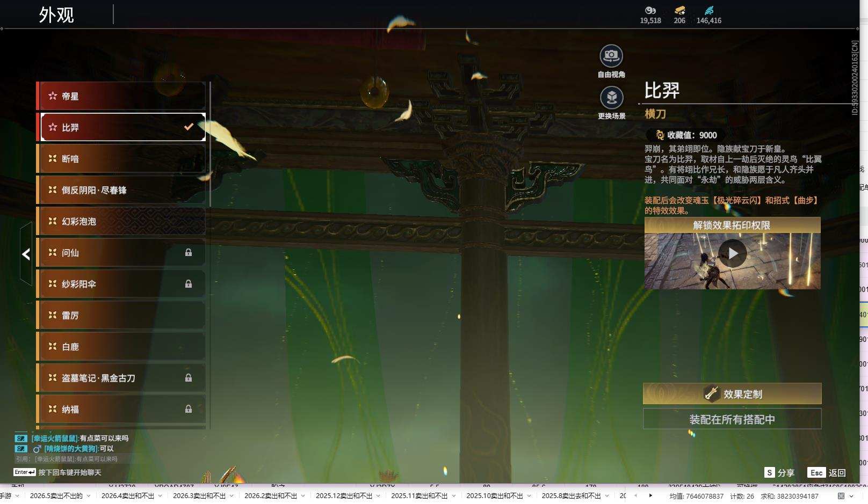Viewport: 868px width, 504px height.
Task: Click the view layout icon in spreadsheet status bar
Action: [x=841, y=496]
